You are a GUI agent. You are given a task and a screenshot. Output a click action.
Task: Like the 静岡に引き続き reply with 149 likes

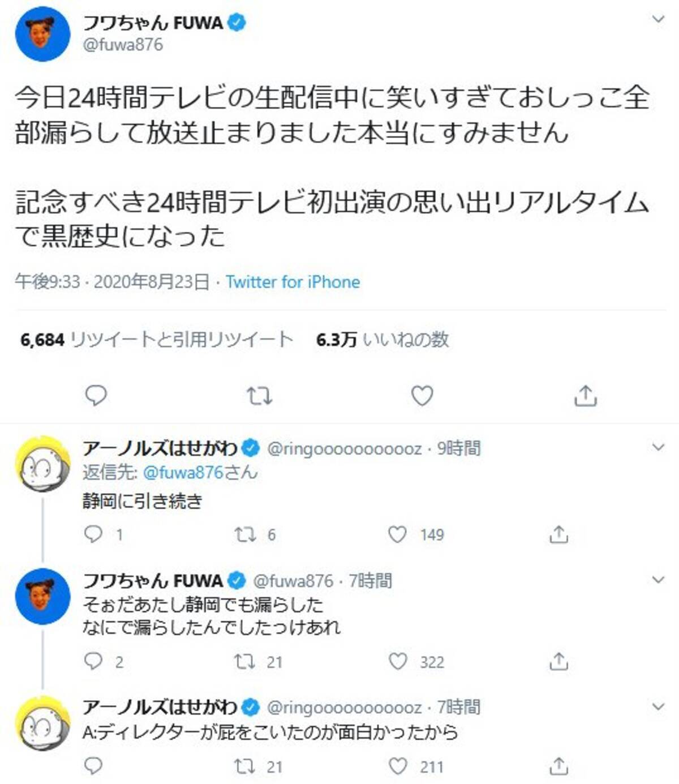[397, 534]
